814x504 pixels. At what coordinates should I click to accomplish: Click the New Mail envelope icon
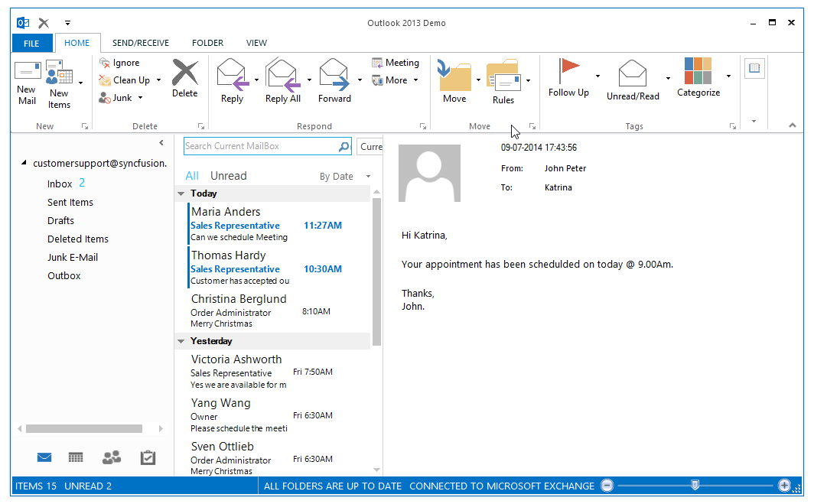click(x=28, y=72)
